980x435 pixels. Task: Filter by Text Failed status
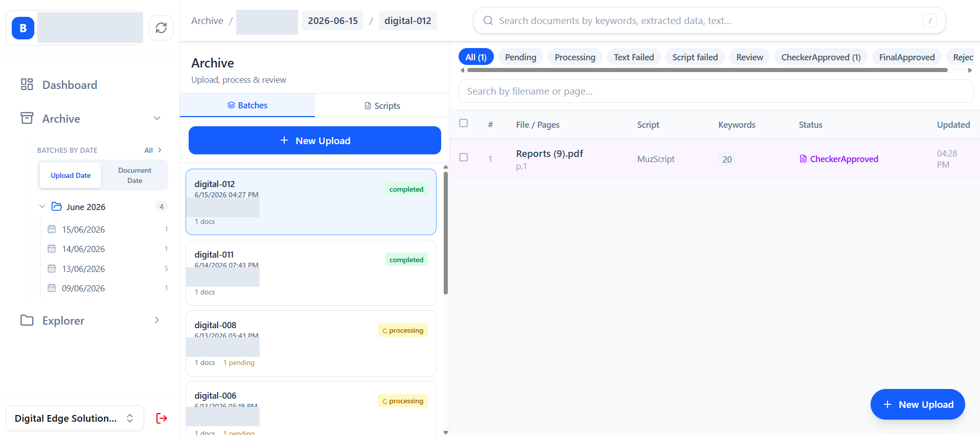point(634,57)
